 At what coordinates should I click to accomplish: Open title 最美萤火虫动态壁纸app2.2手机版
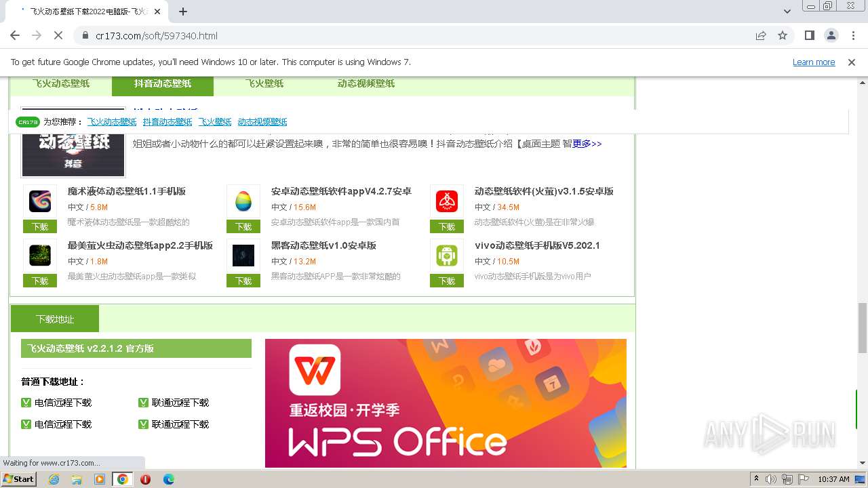[140, 245]
